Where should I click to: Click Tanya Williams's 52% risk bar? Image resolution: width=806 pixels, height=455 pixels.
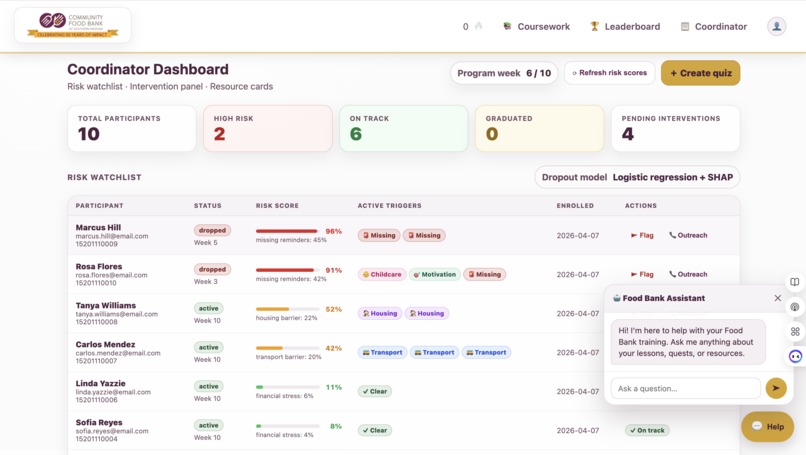[287, 310]
